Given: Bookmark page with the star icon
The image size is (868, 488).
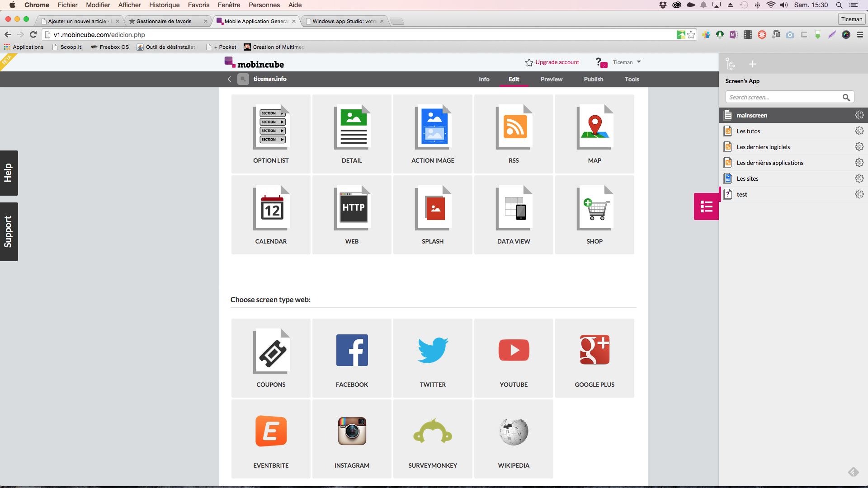Looking at the screenshot, I should pyautogui.click(x=691, y=35).
